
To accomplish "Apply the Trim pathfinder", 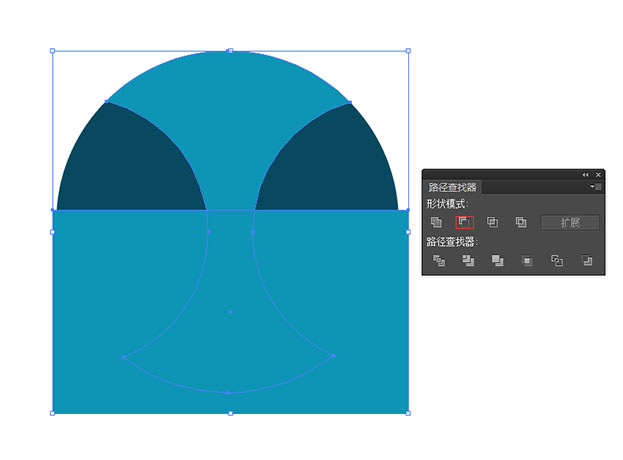I will click(467, 261).
